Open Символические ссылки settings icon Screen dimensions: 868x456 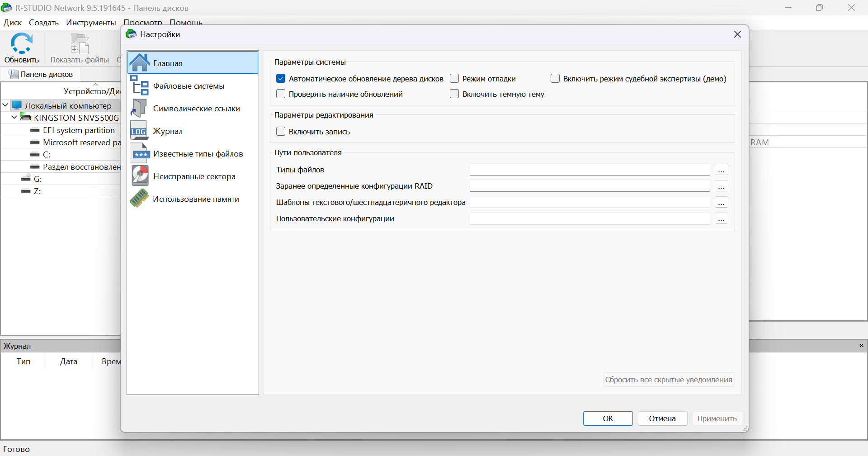pyautogui.click(x=139, y=109)
